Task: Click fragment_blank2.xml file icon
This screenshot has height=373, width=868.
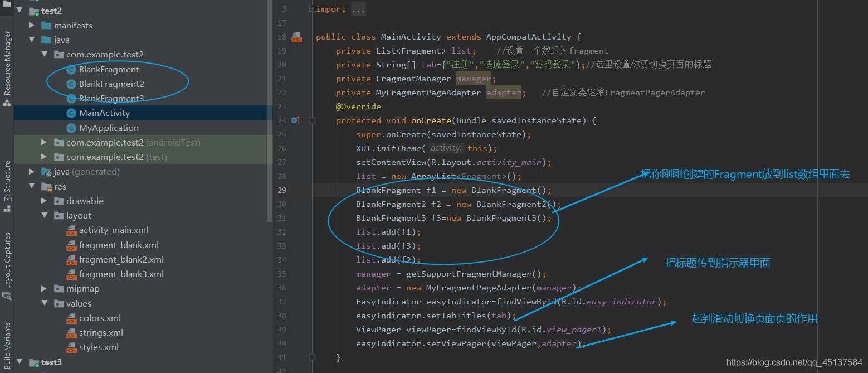Action: coord(71,259)
